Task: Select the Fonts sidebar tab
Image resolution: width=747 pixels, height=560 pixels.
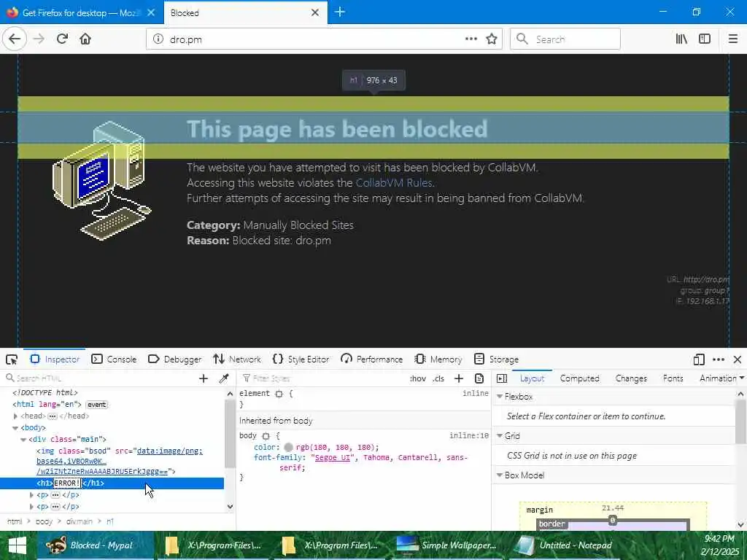Action: click(673, 378)
